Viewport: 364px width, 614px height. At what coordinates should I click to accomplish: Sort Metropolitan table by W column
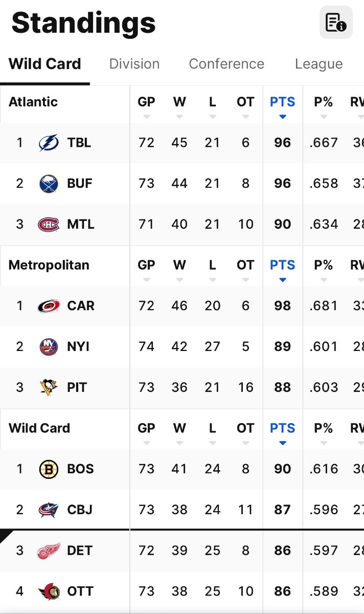point(179,269)
